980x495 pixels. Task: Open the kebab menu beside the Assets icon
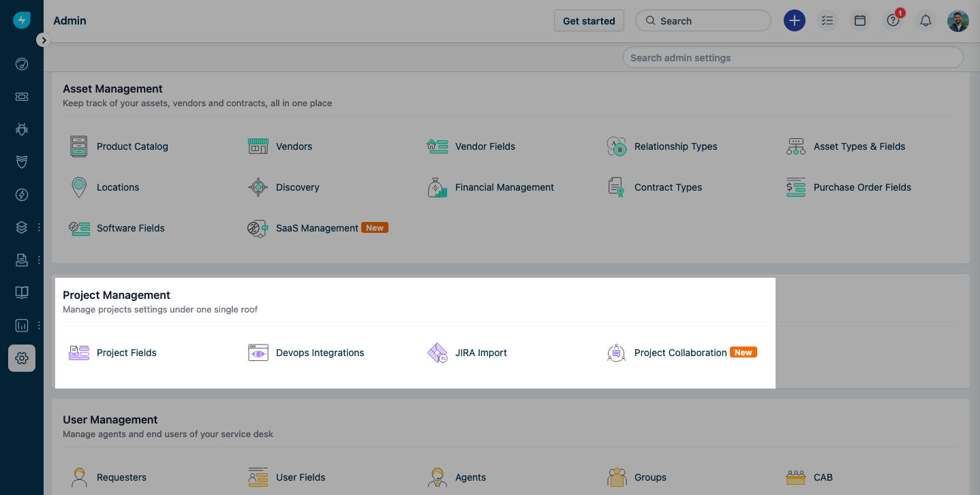point(39,227)
